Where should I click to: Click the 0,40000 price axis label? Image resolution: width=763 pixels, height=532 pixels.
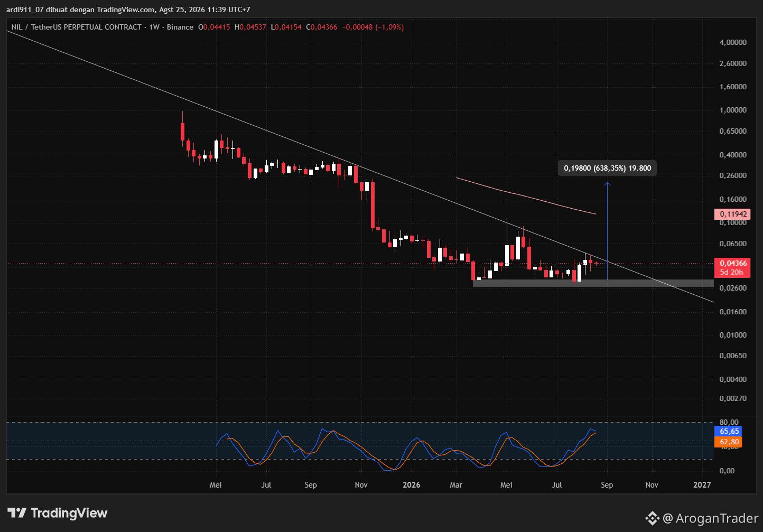(x=733, y=155)
